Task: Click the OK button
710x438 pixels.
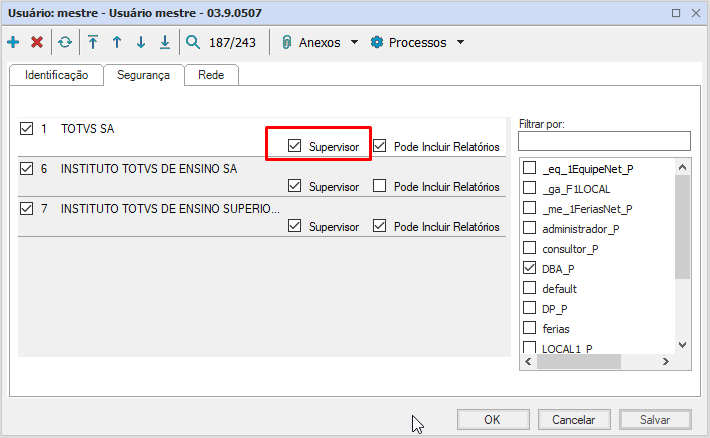Action: [x=493, y=420]
